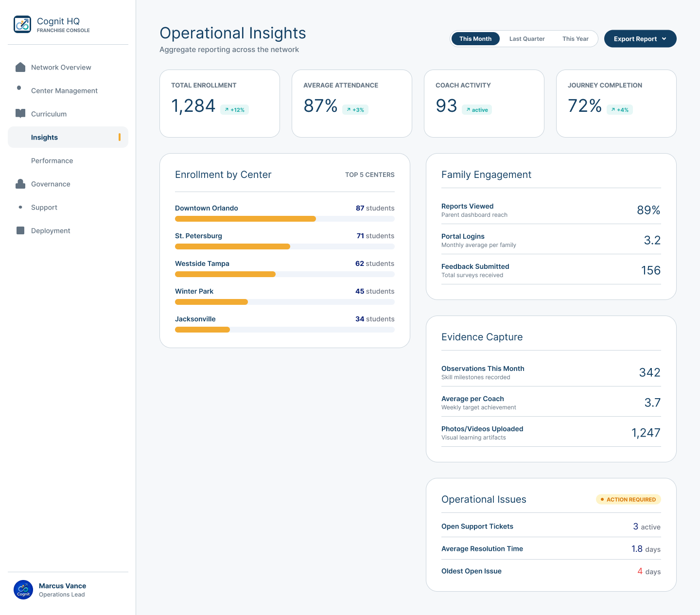The width and height of the screenshot is (700, 615).
Task: Click the St. Petersburg enrollment bar
Action: [285, 246]
